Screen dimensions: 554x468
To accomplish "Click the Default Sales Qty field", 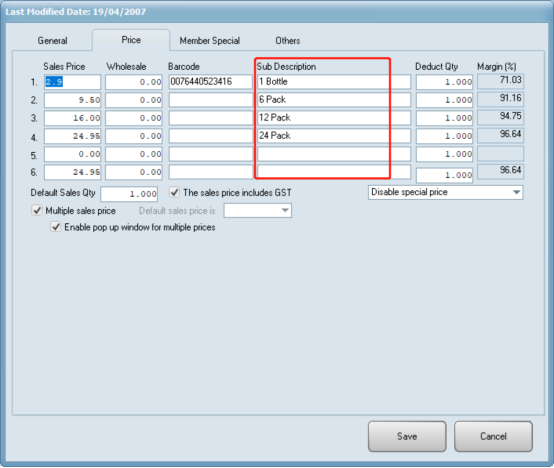I will point(129,194).
